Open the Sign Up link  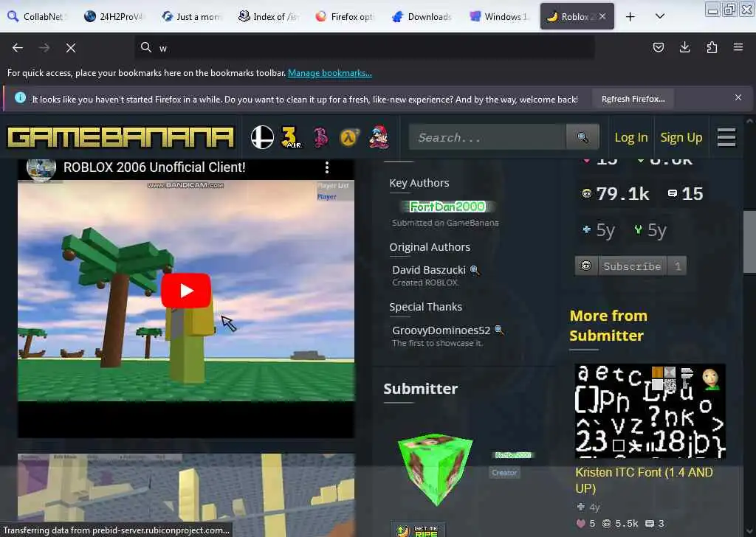pos(681,138)
